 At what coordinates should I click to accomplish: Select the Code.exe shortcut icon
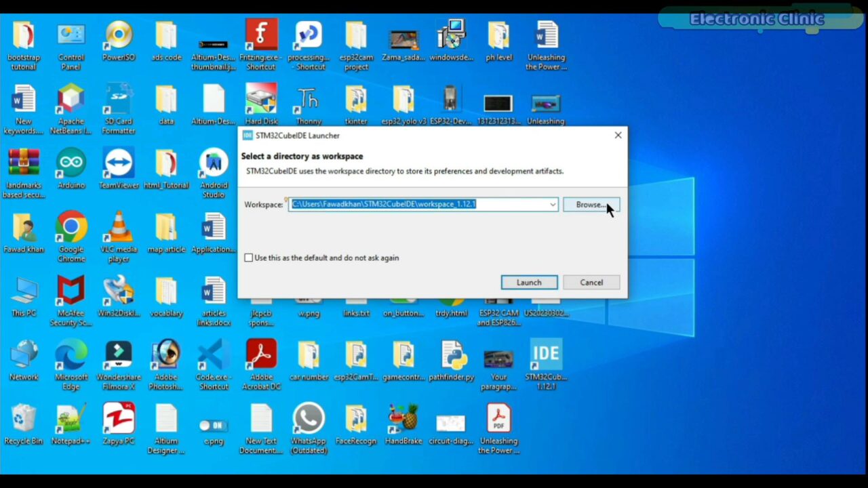pyautogui.click(x=214, y=365)
